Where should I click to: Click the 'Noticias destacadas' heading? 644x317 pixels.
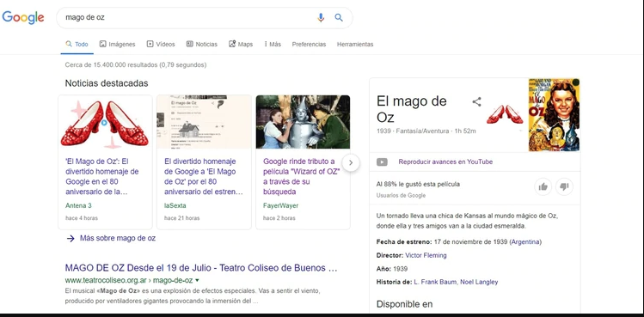tap(107, 83)
